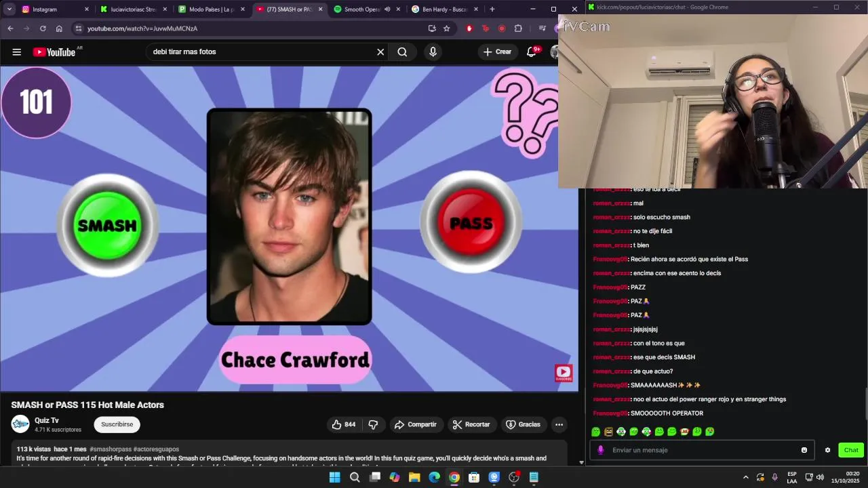Reload the YouTube page
Viewport: 868px width, 488px height.
coord(43,28)
